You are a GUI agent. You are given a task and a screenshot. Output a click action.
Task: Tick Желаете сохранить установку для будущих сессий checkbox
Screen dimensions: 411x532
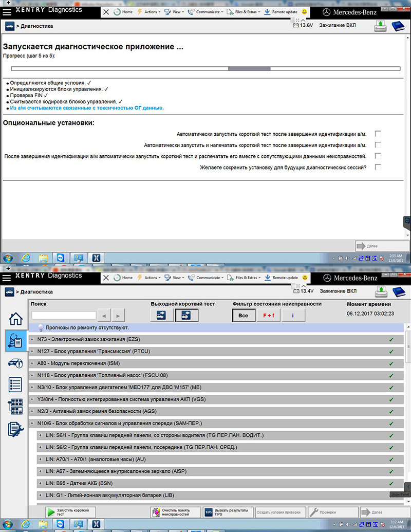pyautogui.click(x=378, y=167)
